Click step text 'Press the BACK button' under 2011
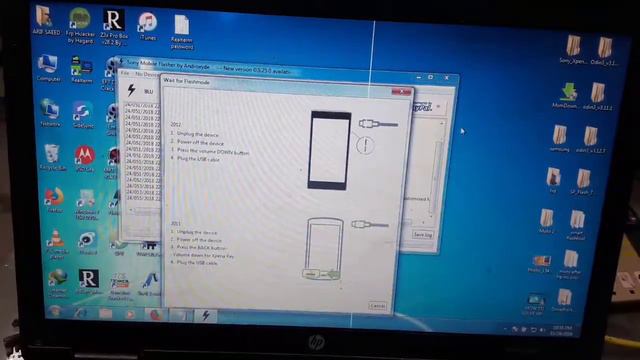 tap(201, 248)
